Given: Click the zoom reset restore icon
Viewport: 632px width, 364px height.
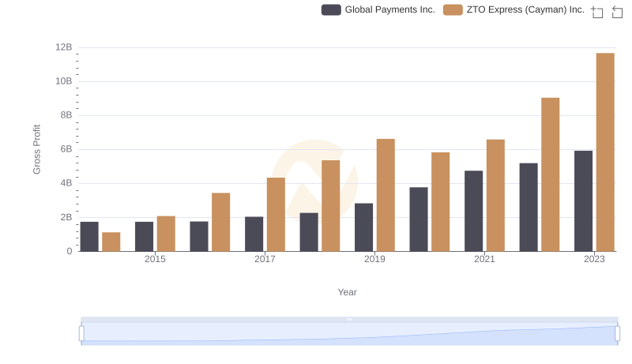Looking at the screenshot, I should tap(617, 12).
